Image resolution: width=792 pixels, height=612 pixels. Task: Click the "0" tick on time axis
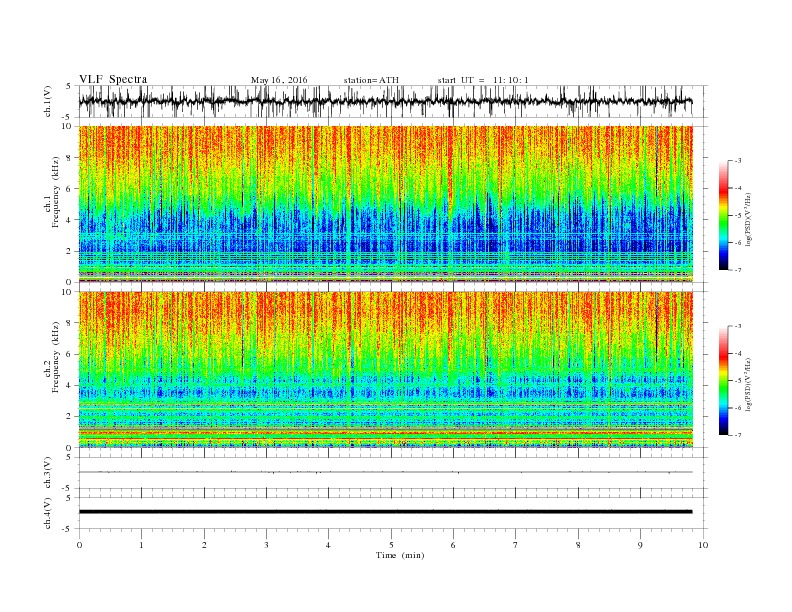tap(79, 545)
